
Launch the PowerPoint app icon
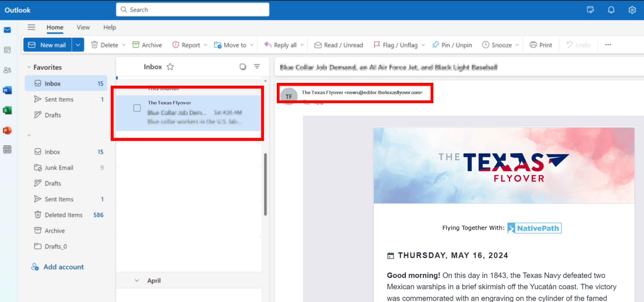[7, 130]
